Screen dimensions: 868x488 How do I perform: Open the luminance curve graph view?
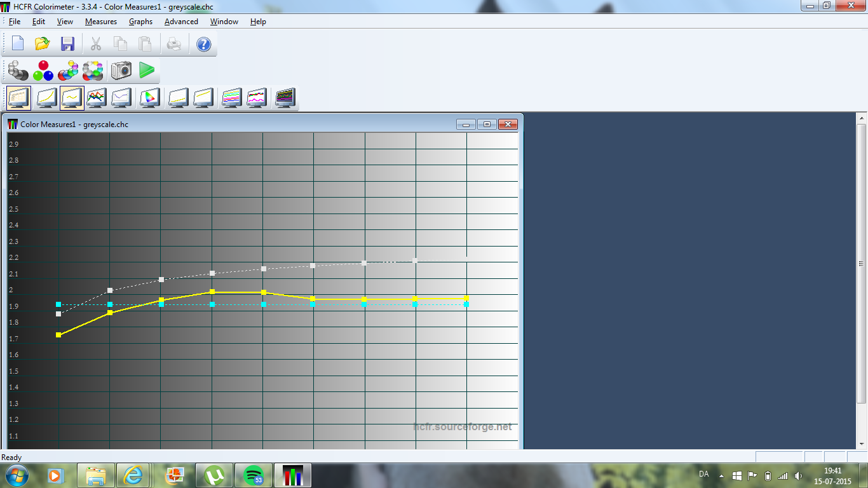(x=47, y=98)
